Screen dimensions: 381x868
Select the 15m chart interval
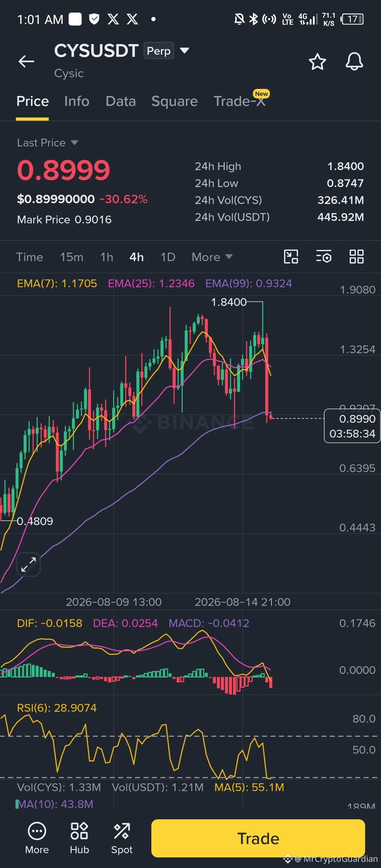[72, 257]
